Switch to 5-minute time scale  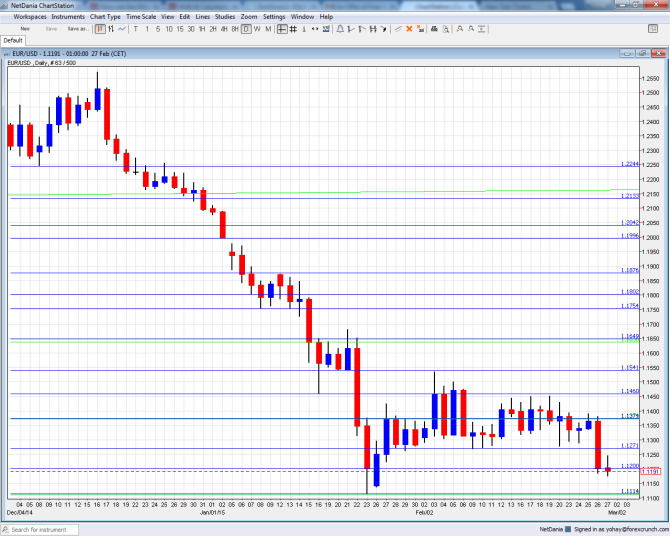point(158,29)
